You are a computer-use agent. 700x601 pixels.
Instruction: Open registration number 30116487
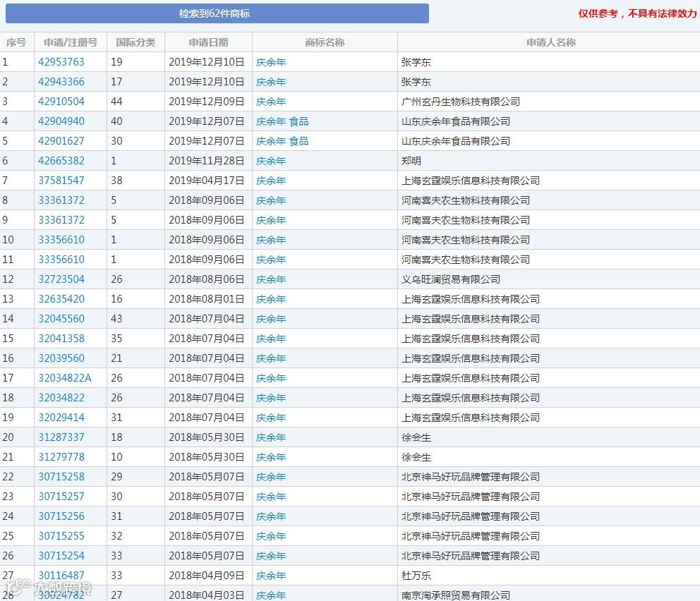pos(61,575)
